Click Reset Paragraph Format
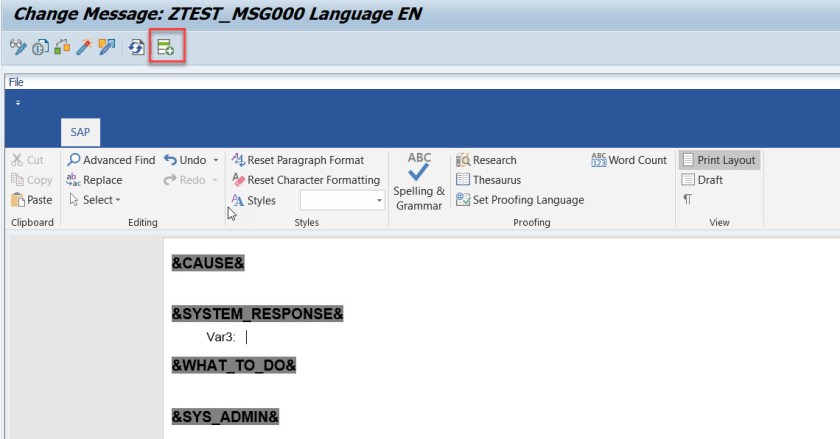The image size is (840, 439). pyautogui.click(x=298, y=160)
